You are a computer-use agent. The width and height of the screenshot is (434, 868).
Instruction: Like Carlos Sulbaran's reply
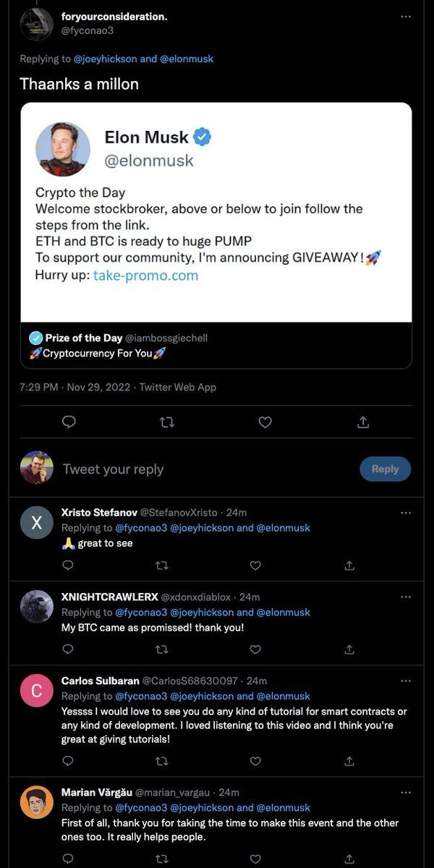coord(255,761)
